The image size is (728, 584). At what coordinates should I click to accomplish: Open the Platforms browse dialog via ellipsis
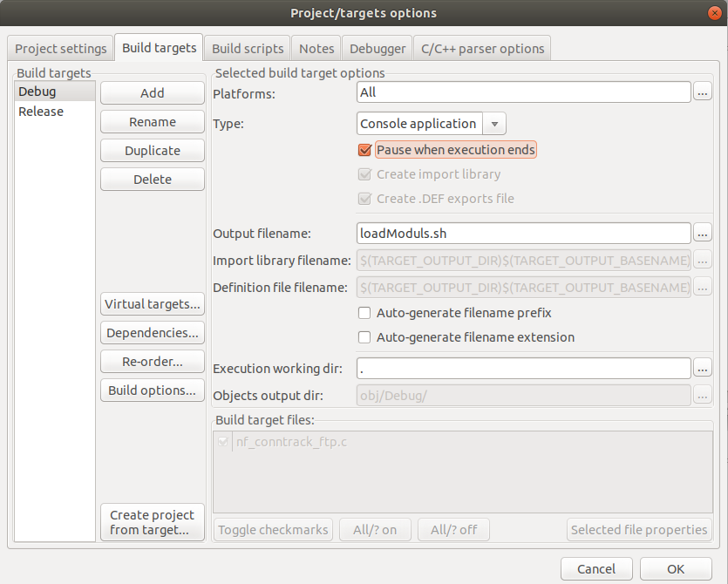pos(703,92)
